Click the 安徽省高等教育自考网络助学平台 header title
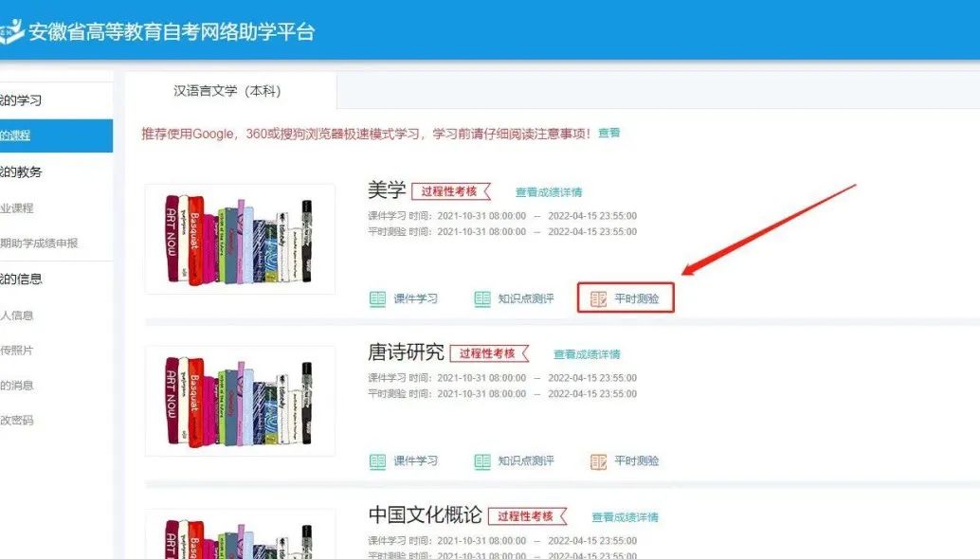The image size is (980, 559). click(172, 32)
